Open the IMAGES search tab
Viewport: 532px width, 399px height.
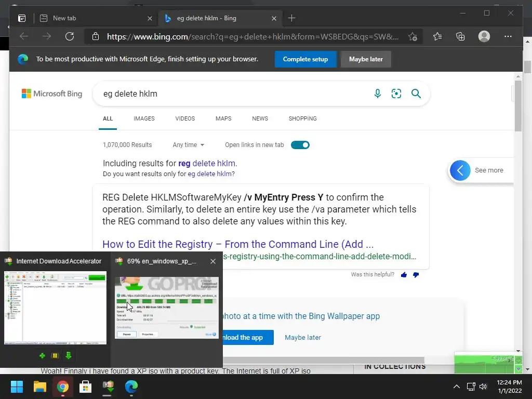pos(144,118)
